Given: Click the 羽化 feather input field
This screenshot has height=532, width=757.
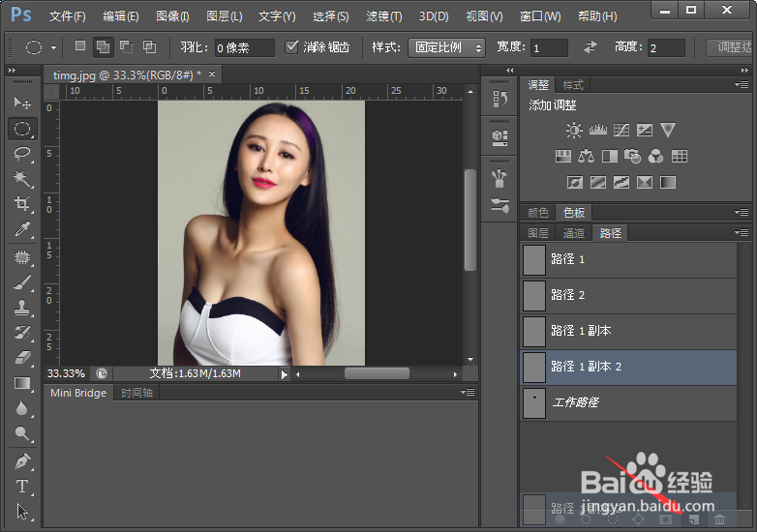Looking at the screenshot, I should click(244, 47).
